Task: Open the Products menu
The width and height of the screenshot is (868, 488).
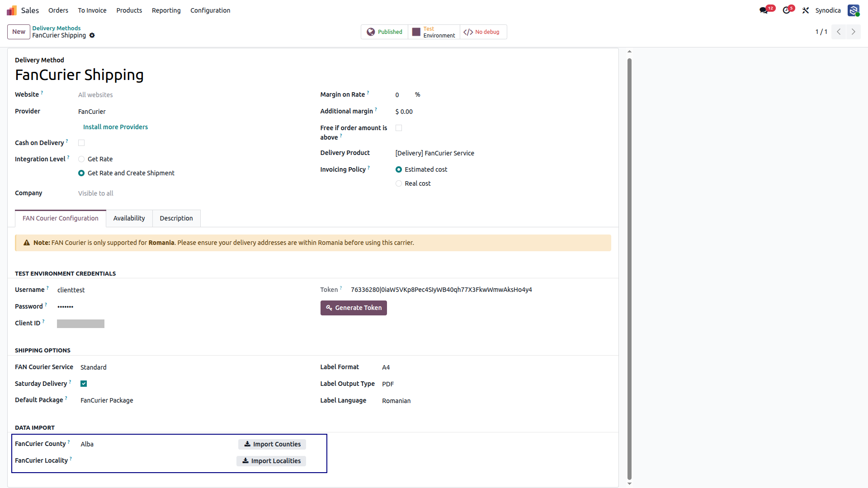Action: pyautogui.click(x=129, y=10)
